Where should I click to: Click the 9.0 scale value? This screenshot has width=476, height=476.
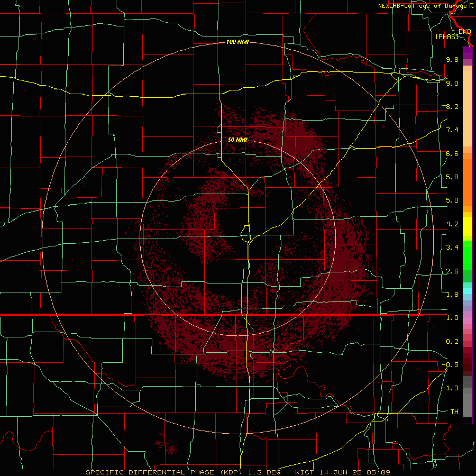point(452,83)
